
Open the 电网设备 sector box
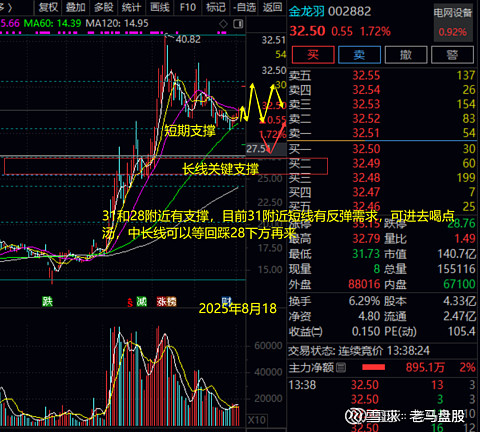pyautogui.click(x=453, y=23)
